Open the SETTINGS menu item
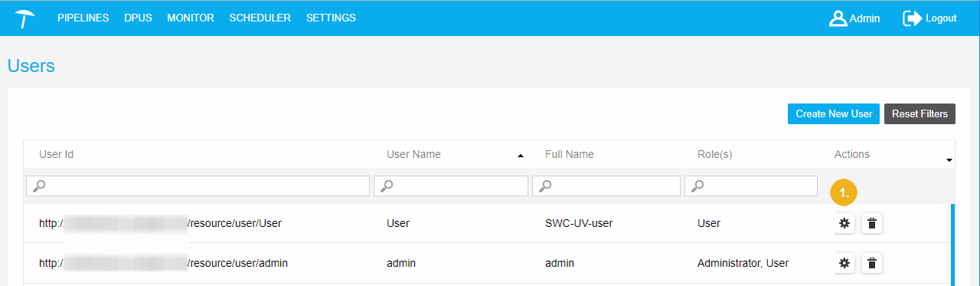Screen dimensions: 980x286 tap(331, 18)
